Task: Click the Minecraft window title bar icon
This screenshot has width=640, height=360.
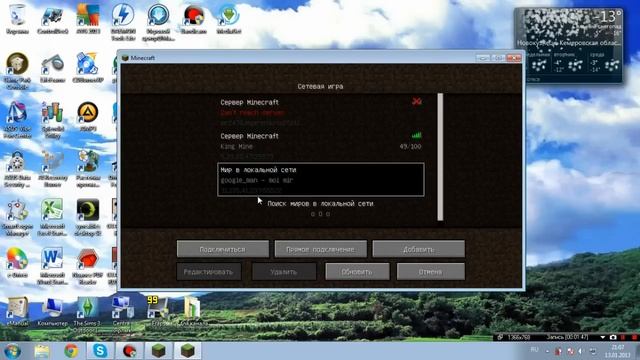Action: click(125, 58)
